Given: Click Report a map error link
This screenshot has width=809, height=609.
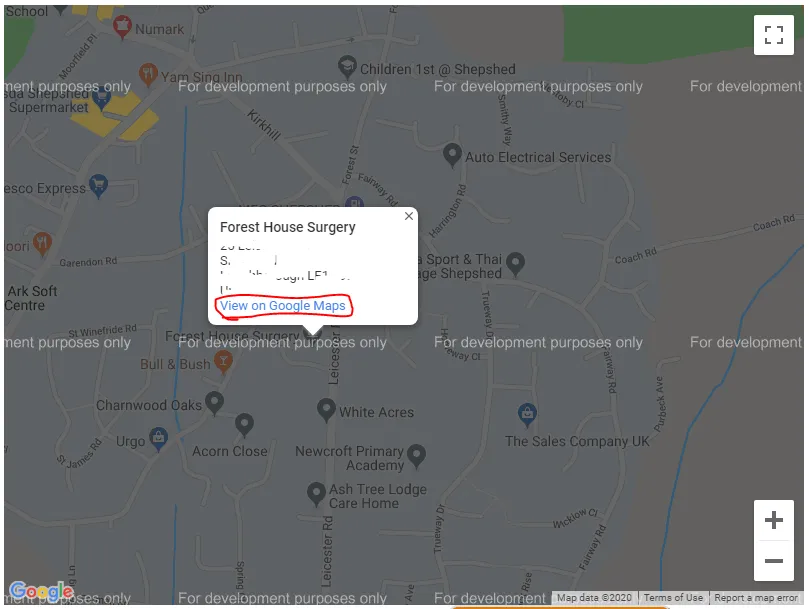Looking at the screenshot, I should pos(756,598).
